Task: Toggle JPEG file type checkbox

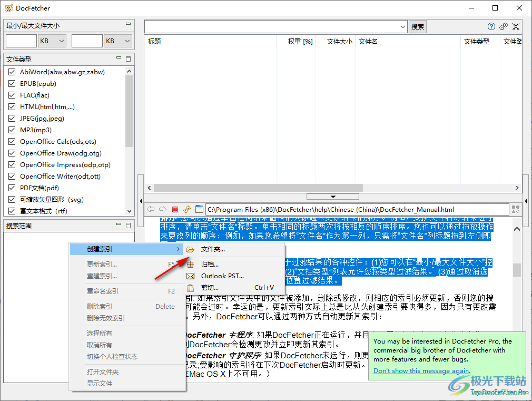Action: [x=12, y=118]
